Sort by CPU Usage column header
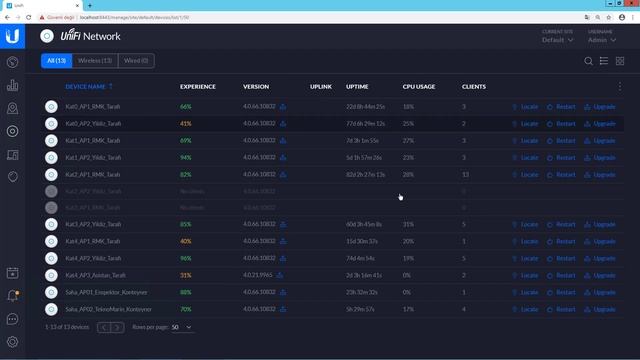The height and width of the screenshot is (360, 640). [x=419, y=87]
